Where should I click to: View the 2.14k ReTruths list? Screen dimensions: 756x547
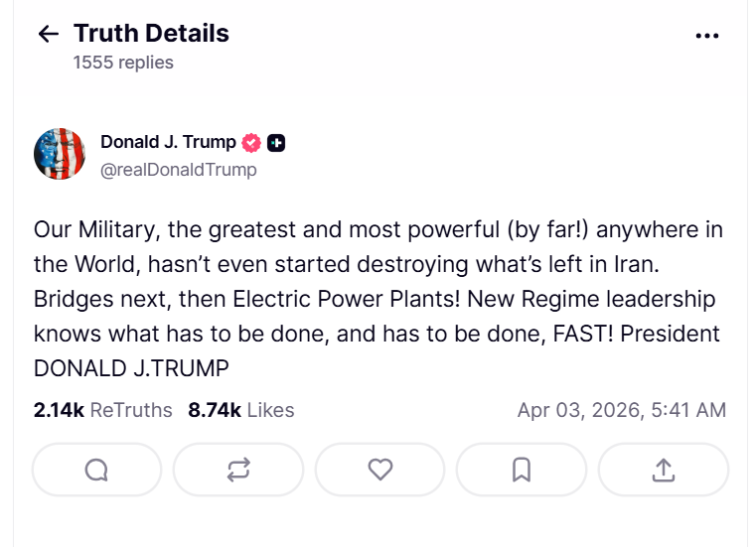[102, 410]
